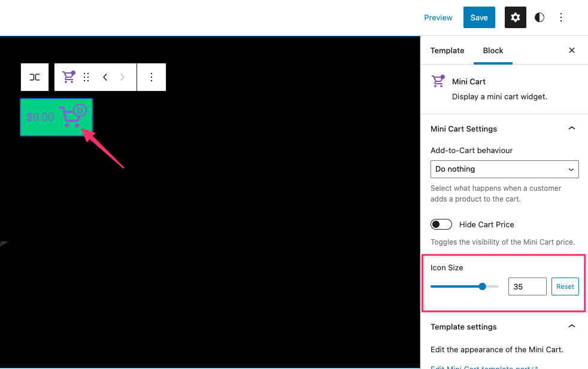Select the Mini Cart block icon in toolbar

(x=68, y=77)
